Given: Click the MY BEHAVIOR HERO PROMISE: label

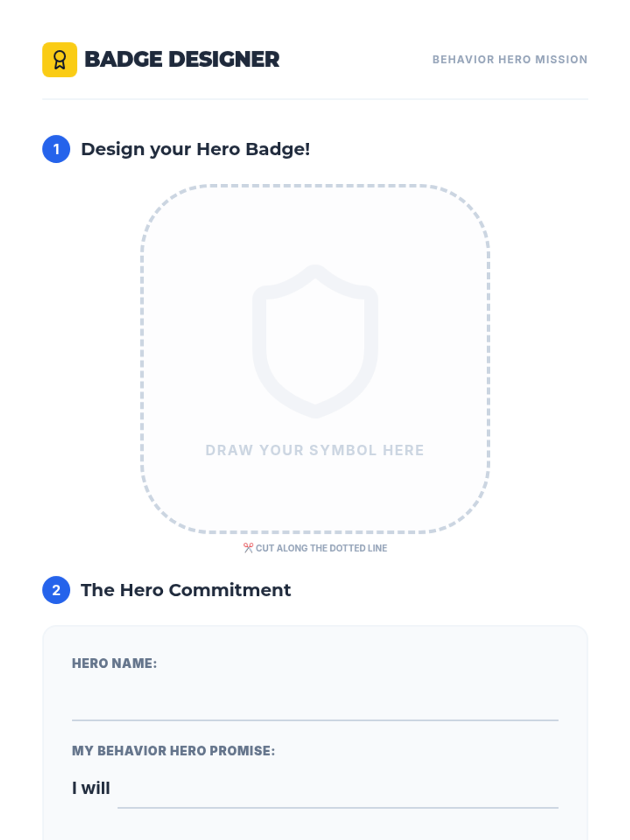Looking at the screenshot, I should (x=173, y=751).
